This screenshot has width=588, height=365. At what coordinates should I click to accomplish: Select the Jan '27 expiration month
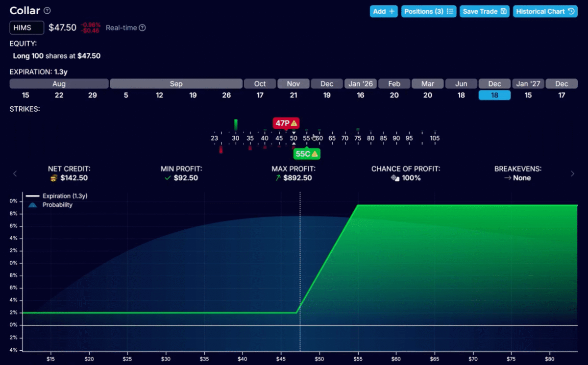pos(528,84)
